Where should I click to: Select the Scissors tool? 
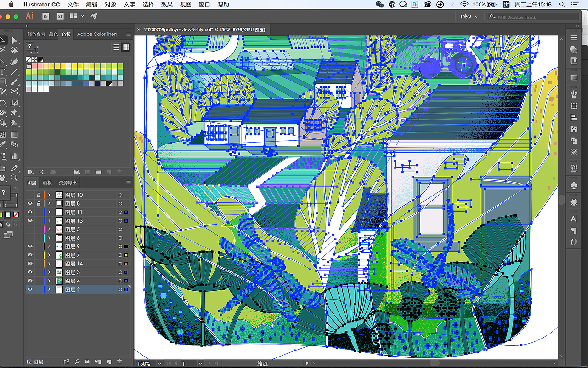click(14, 92)
